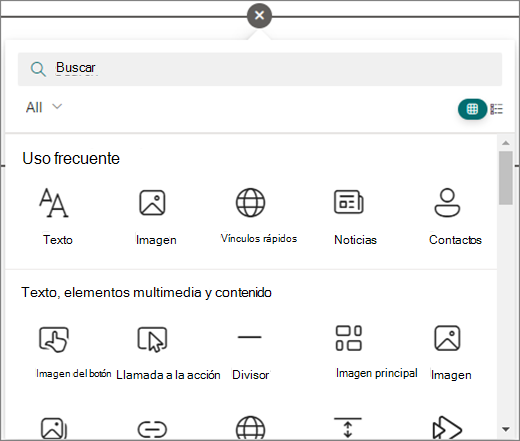This screenshot has width=520, height=441.
Task: Switch to list view
Action: click(496, 109)
